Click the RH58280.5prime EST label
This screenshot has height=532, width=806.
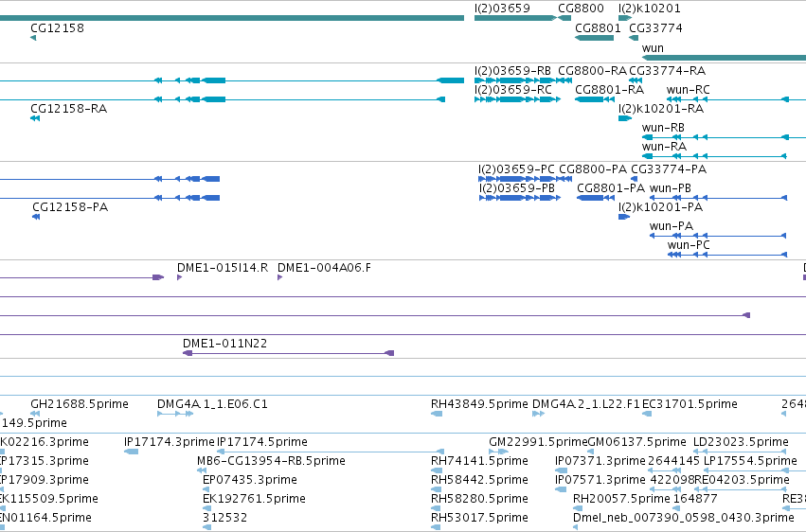(x=479, y=499)
